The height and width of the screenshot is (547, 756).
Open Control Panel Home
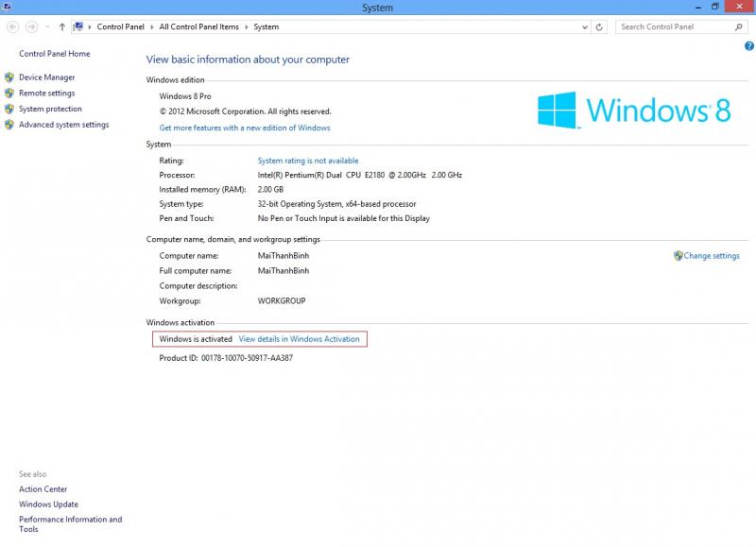point(55,54)
